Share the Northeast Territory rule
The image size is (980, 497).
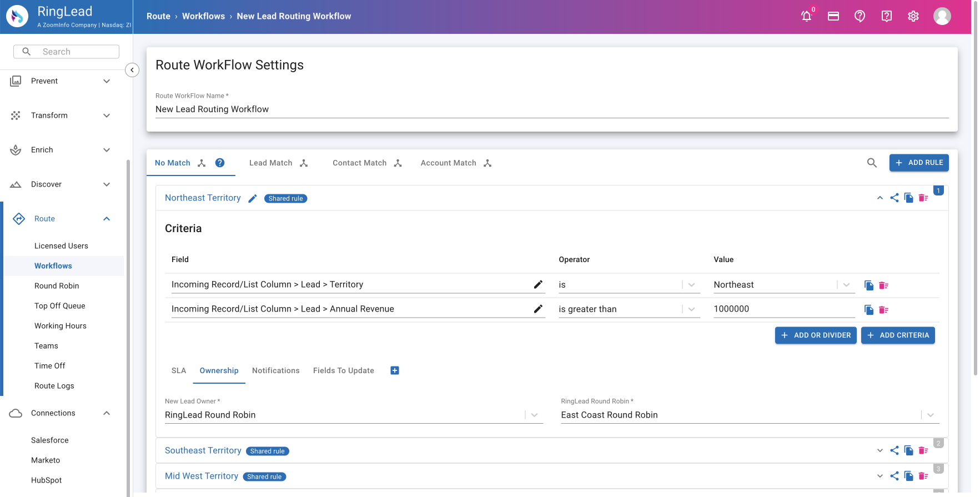point(894,198)
